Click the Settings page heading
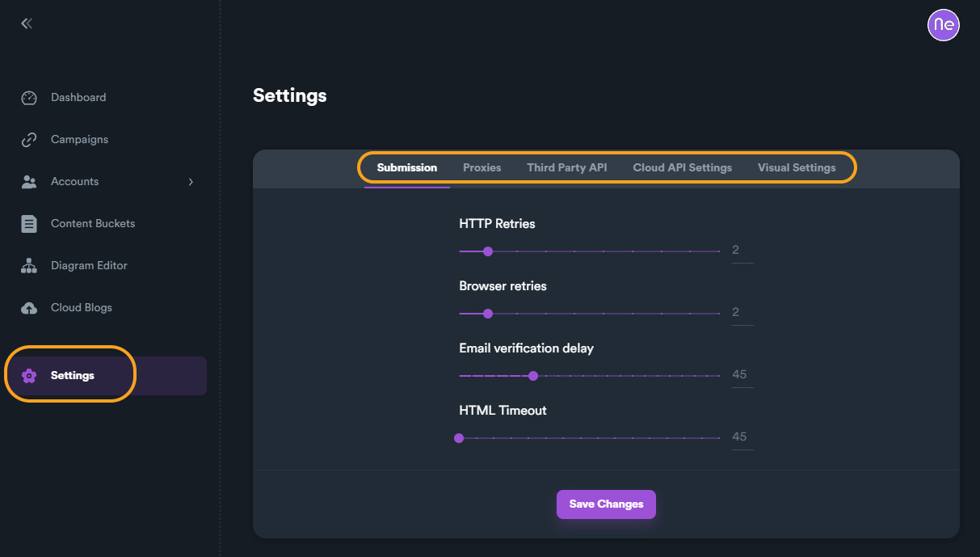The width and height of the screenshot is (980, 557). pyautogui.click(x=290, y=95)
